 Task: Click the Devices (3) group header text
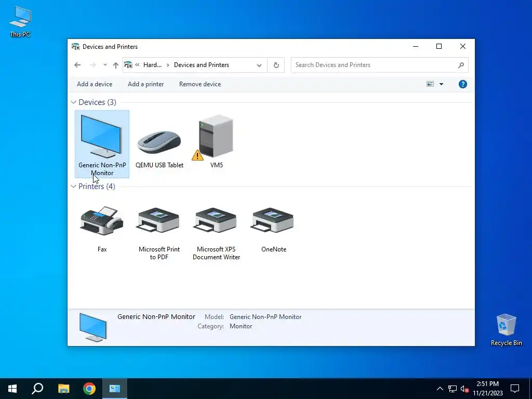(97, 102)
